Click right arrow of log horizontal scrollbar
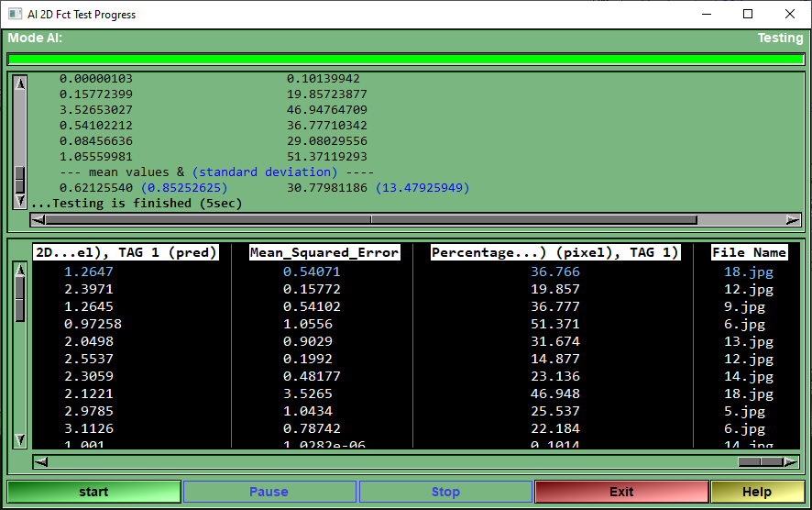This screenshot has height=510, width=812. pyautogui.click(x=793, y=220)
